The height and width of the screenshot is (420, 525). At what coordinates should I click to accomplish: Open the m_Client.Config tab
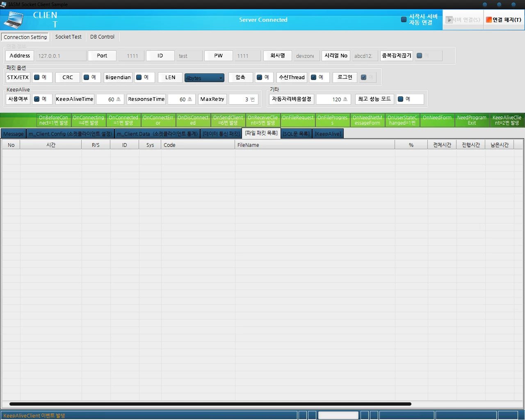point(70,134)
